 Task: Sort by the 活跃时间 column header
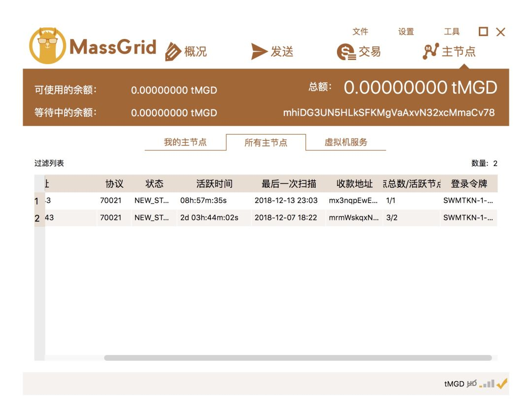click(x=214, y=184)
